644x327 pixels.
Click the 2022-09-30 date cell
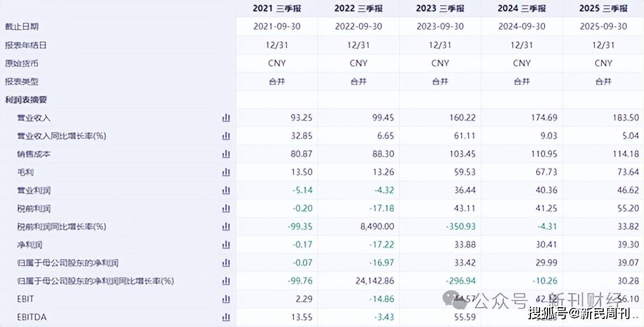point(358,27)
